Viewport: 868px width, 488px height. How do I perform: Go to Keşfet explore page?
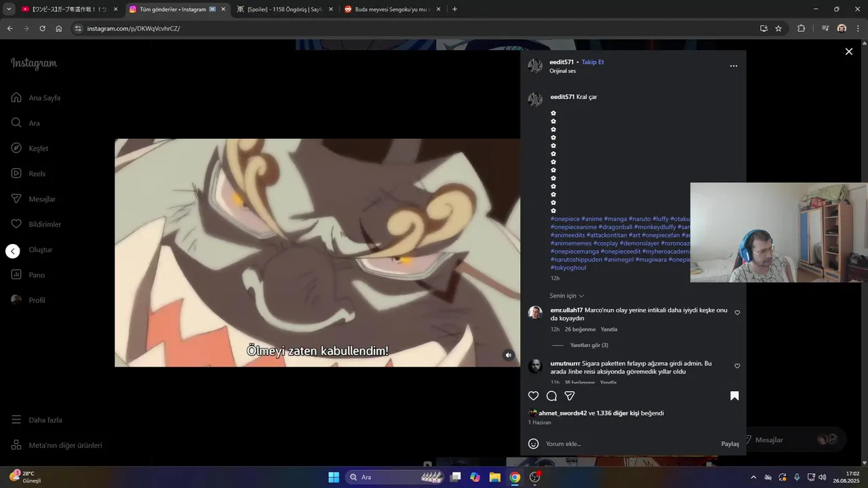pos(30,148)
